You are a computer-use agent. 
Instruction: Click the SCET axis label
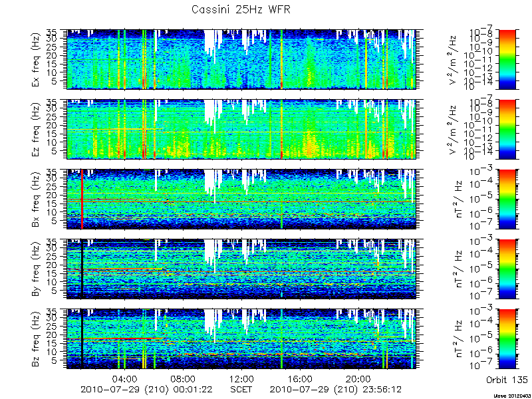(x=241, y=389)
